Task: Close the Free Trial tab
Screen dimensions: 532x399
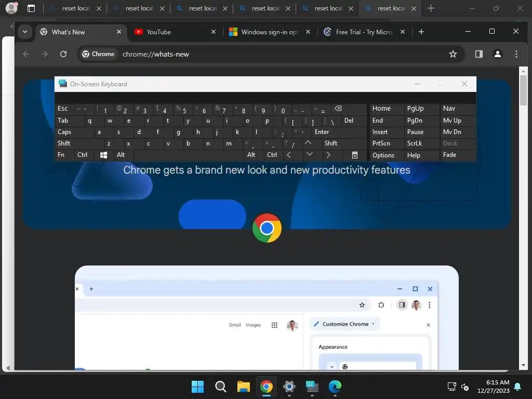Action: [403, 32]
